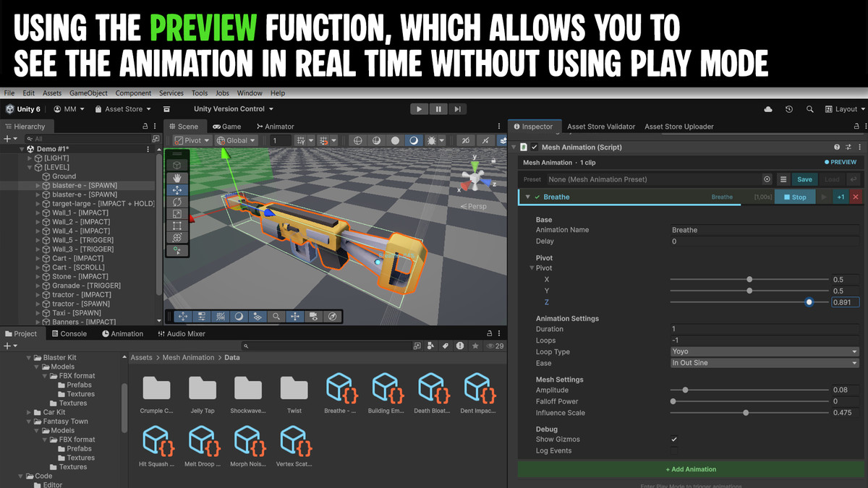The image size is (868, 488).
Task: Click the preset object picker circle
Action: tap(767, 179)
